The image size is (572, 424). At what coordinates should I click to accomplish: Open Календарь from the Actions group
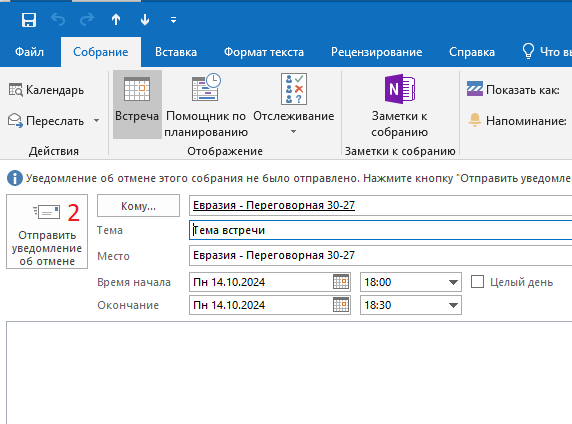coord(46,90)
